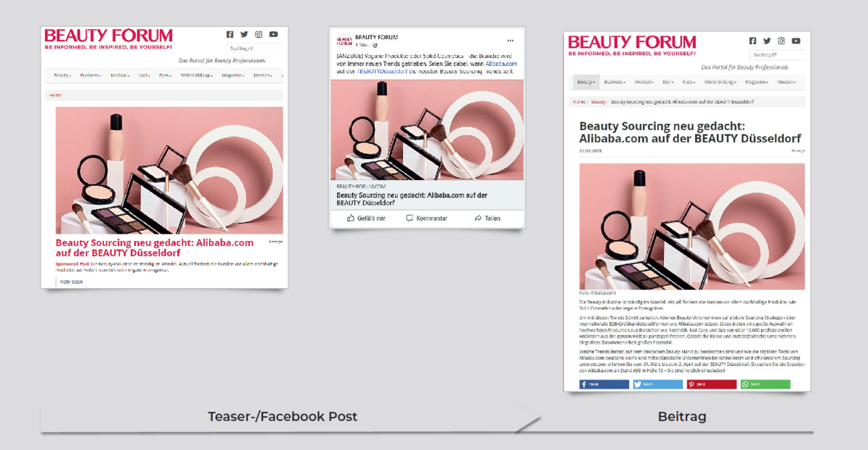
Task: Share article via red Pinterest button
Action: coord(712,384)
